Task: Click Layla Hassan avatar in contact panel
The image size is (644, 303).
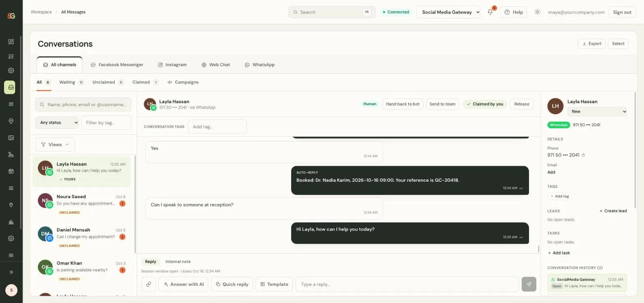Action: pyautogui.click(x=555, y=106)
